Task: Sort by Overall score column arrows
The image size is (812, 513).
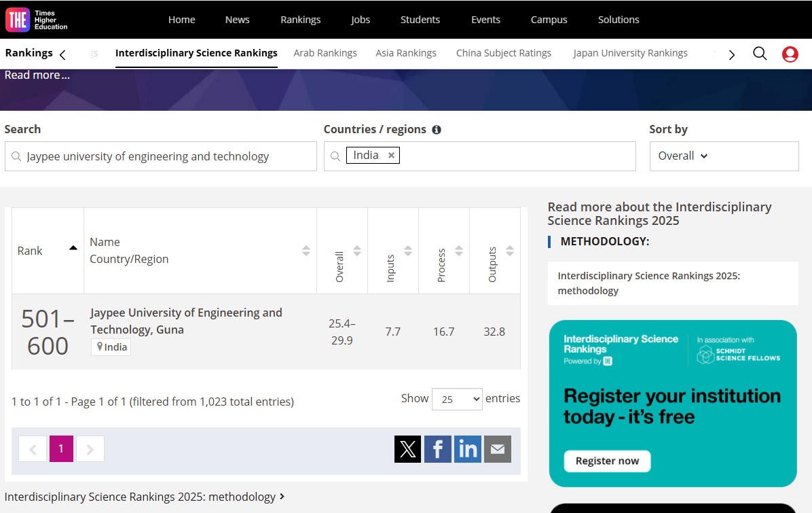Action: [357, 251]
